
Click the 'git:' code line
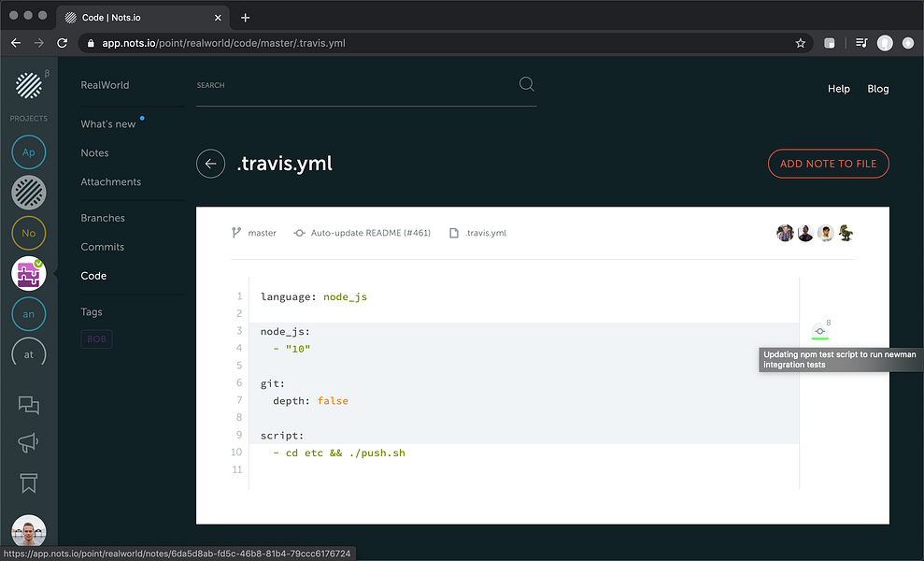(273, 383)
